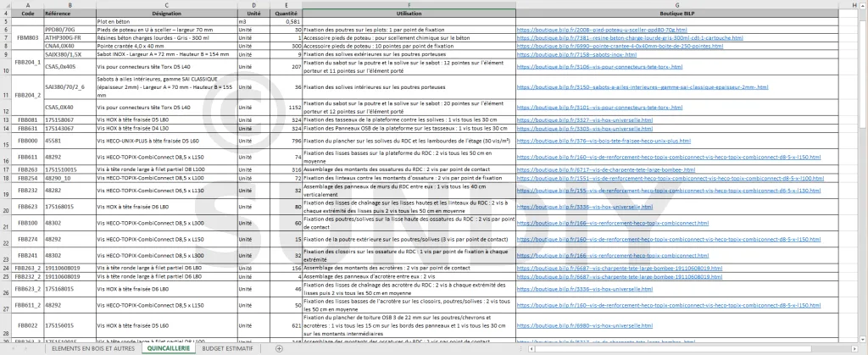Select the FBM803 code cell
Viewport: 868px width, 355px height.
[x=28, y=38]
